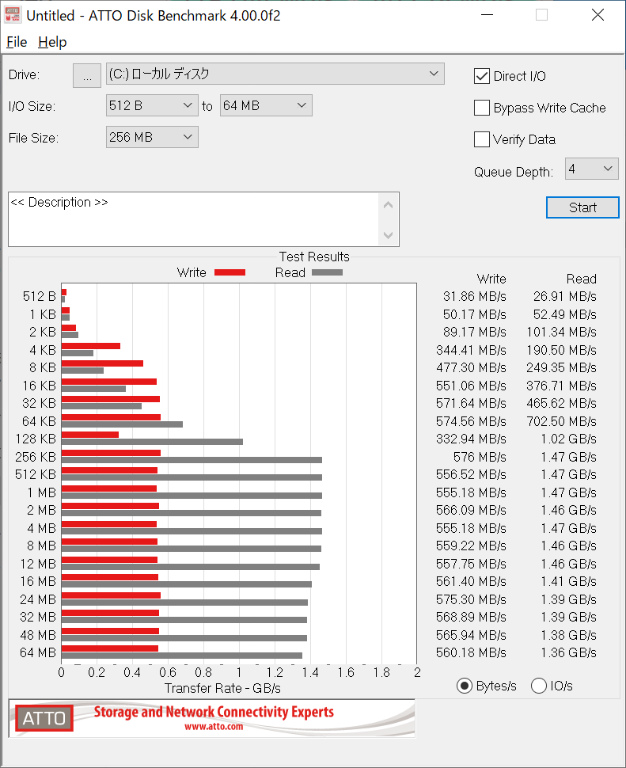
Task: Expand the Drive selection dropdown
Action: (x=275, y=74)
